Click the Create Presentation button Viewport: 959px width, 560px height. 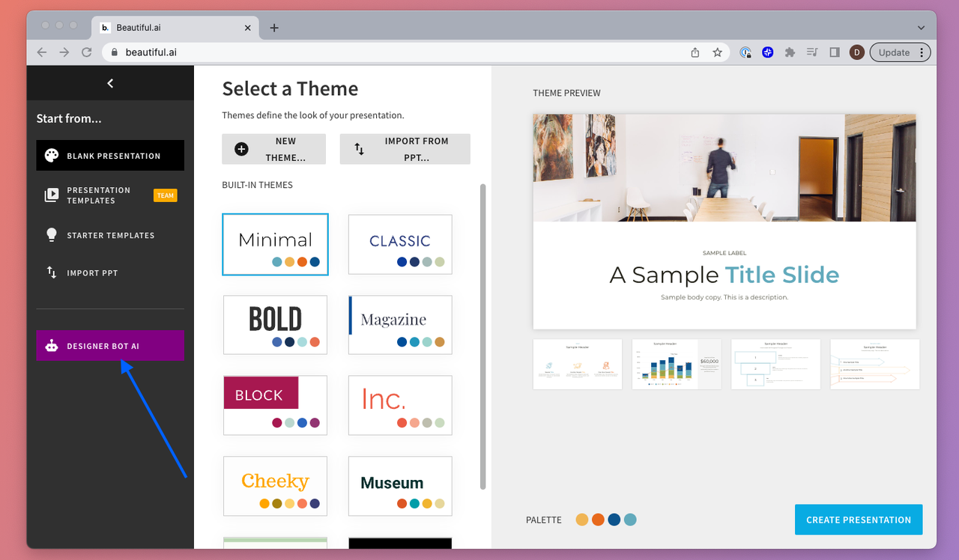pyautogui.click(x=858, y=519)
